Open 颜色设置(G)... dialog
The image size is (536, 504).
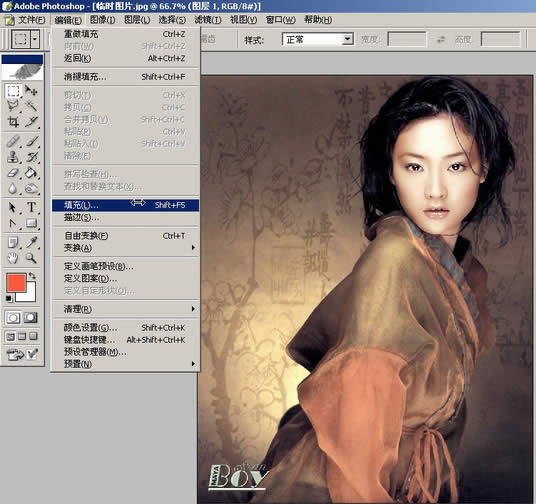(125, 328)
